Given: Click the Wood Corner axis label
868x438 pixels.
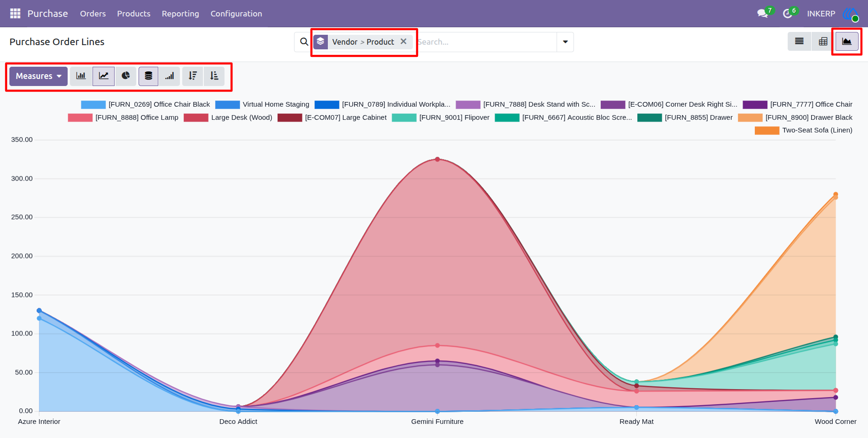Looking at the screenshot, I should pos(835,422).
